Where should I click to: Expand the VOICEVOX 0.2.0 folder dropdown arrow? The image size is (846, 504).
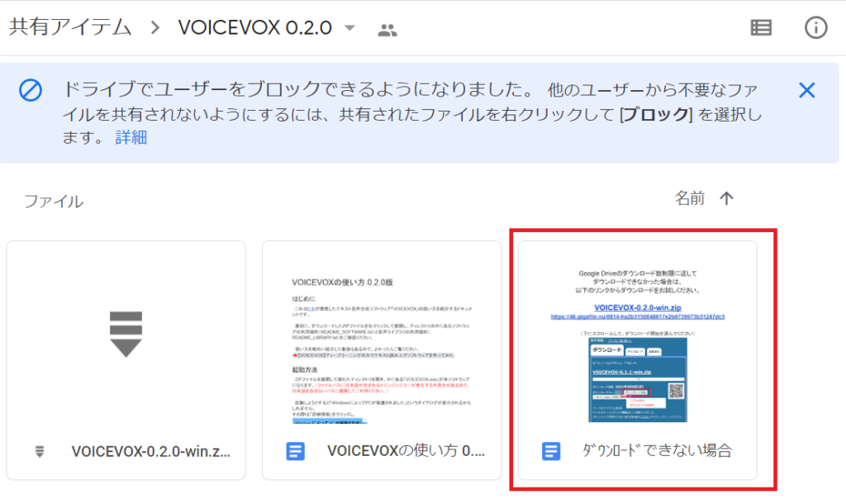[x=349, y=28]
